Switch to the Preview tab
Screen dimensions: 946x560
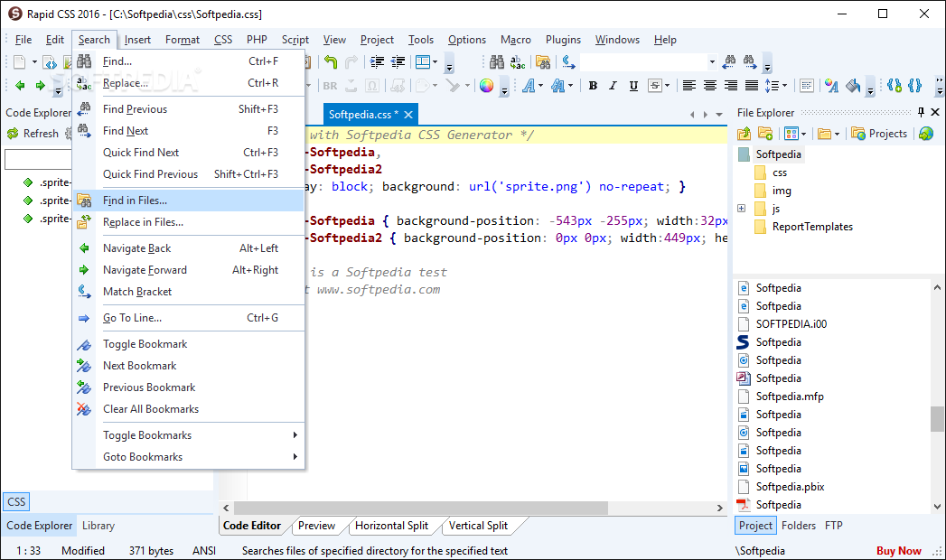[317, 526]
